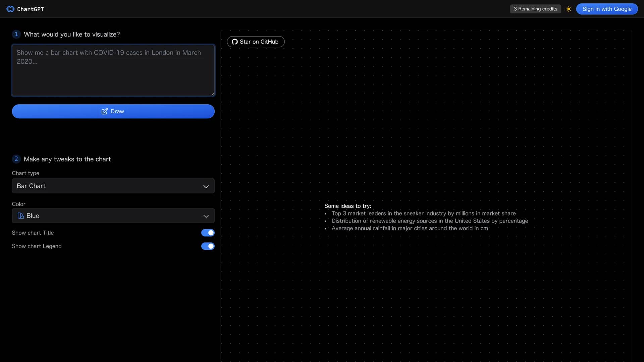This screenshot has width=644, height=362.
Task: Click the resize handle of the prompt box
Action: [x=213, y=94]
